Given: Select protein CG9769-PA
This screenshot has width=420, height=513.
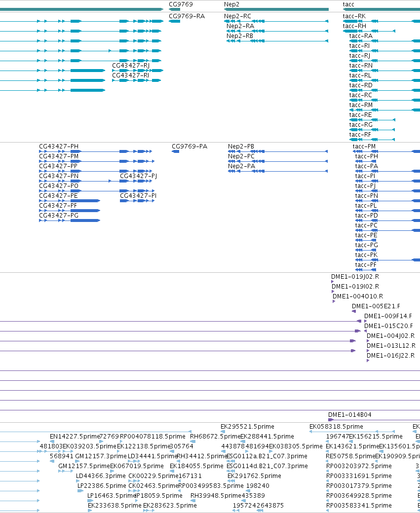Looking at the screenshot, I should (x=190, y=146).
